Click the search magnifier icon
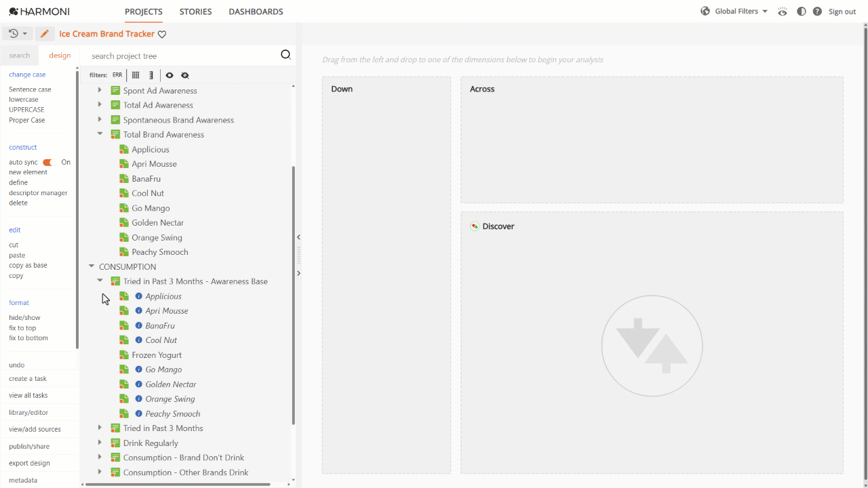 tap(285, 55)
